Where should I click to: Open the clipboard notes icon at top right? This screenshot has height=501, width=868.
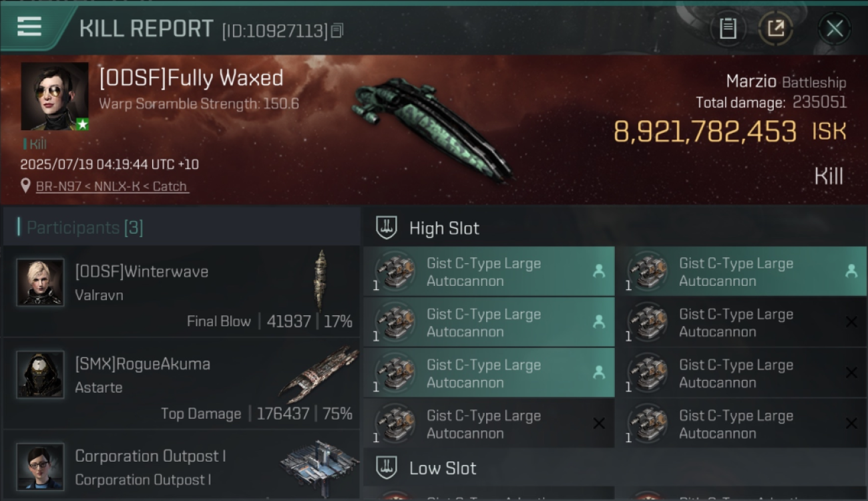(728, 29)
